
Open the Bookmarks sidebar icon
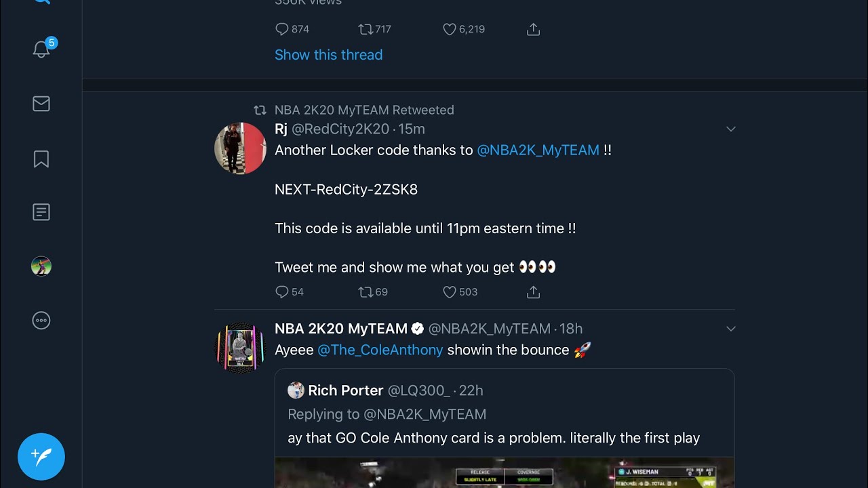(41, 159)
